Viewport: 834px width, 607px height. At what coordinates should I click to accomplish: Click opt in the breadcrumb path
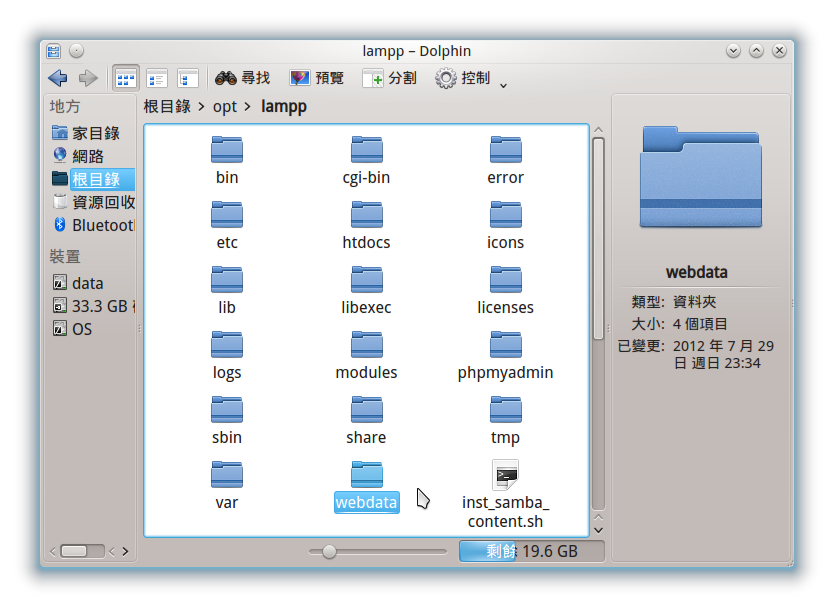point(224,107)
